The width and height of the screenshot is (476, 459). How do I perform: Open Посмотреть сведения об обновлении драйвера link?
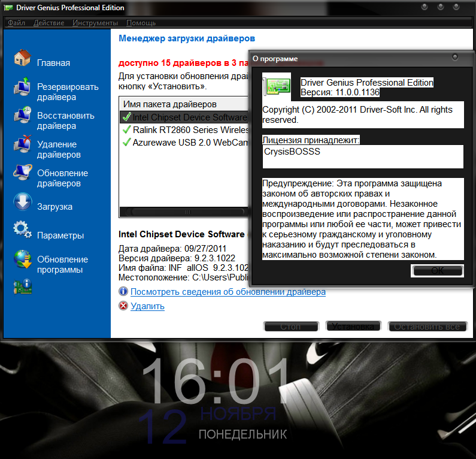(228, 292)
